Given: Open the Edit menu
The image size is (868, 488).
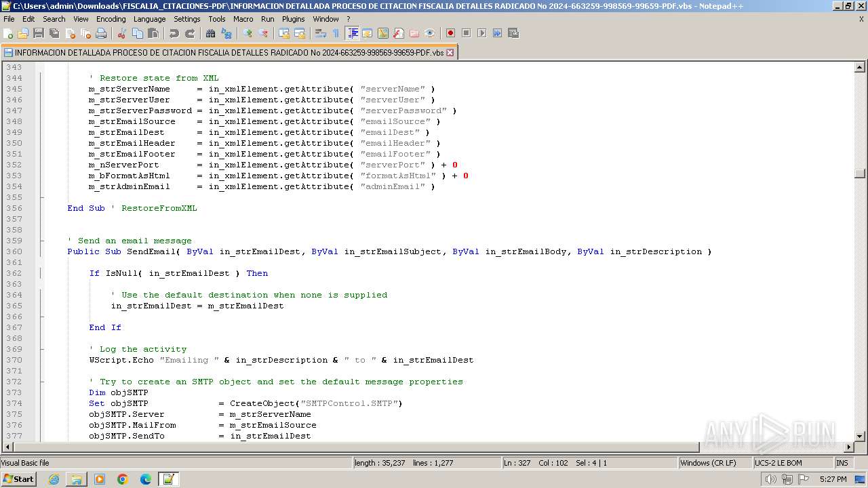Looking at the screenshot, I should [x=28, y=19].
